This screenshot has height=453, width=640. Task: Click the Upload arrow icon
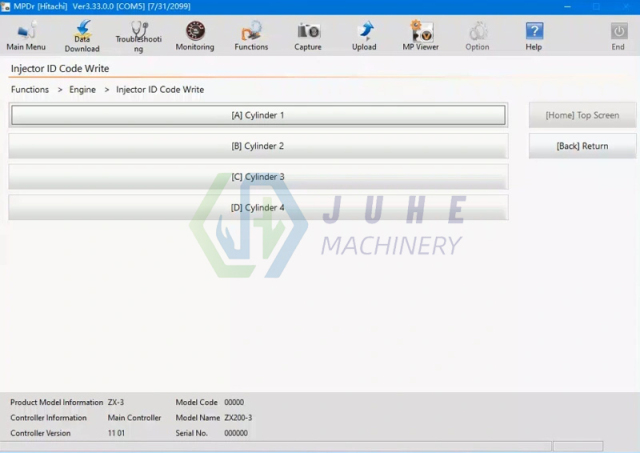click(364, 36)
